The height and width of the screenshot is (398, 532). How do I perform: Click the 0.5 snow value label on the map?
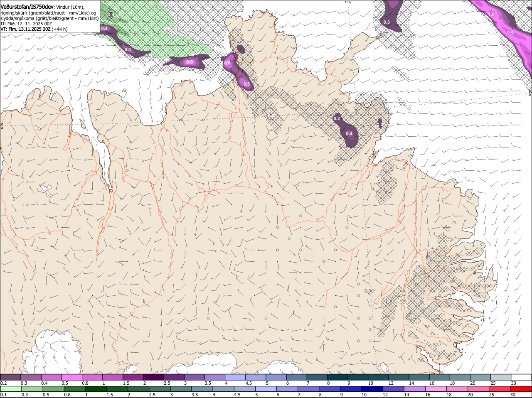pos(246,84)
